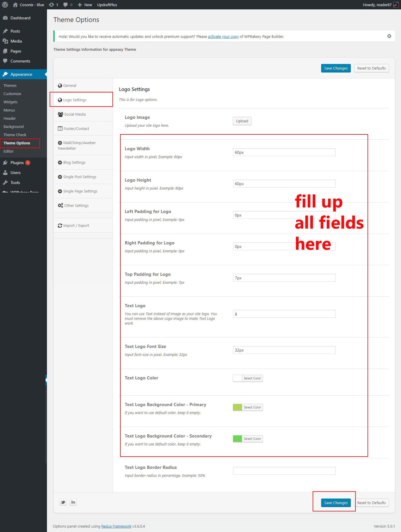Click the top Save Changes button
This screenshot has height=532, width=401.
[x=336, y=68]
